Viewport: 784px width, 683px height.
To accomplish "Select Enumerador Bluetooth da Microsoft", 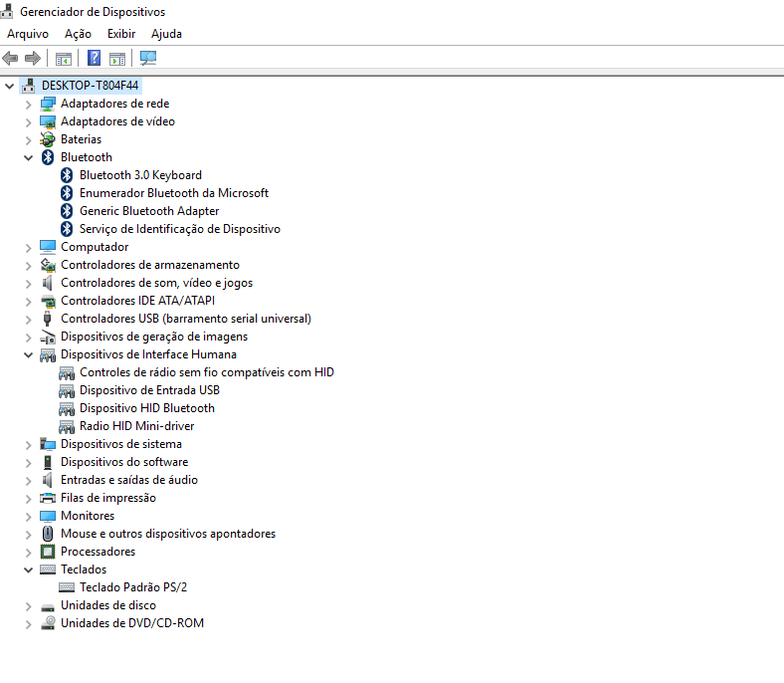I will [x=174, y=193].
